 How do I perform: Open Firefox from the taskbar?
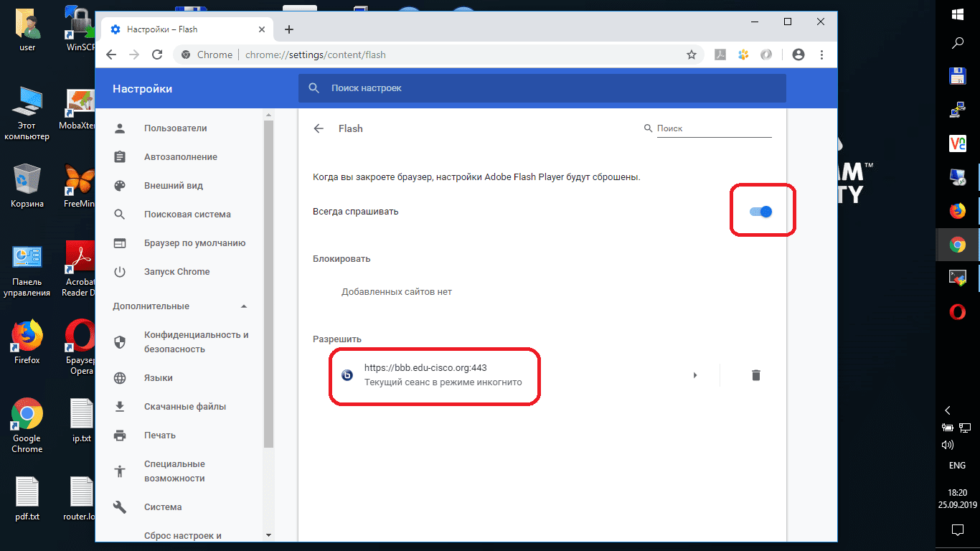point(957,211)
